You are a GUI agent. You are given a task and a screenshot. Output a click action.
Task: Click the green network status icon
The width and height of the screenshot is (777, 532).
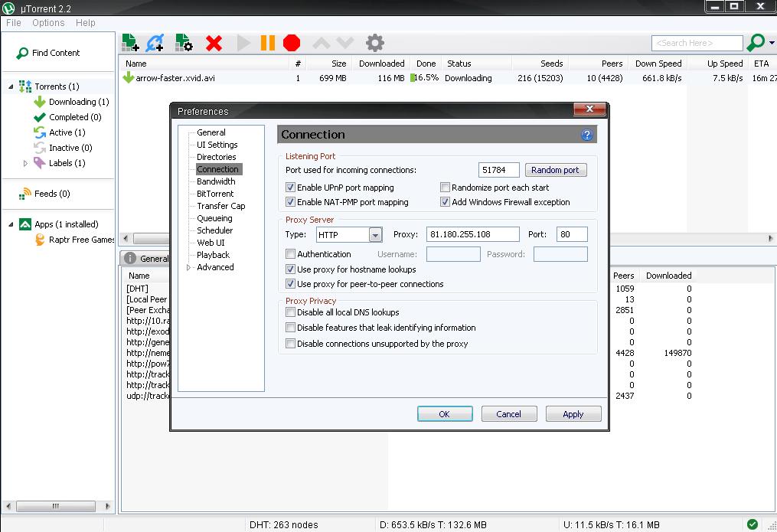coord(753,524)
